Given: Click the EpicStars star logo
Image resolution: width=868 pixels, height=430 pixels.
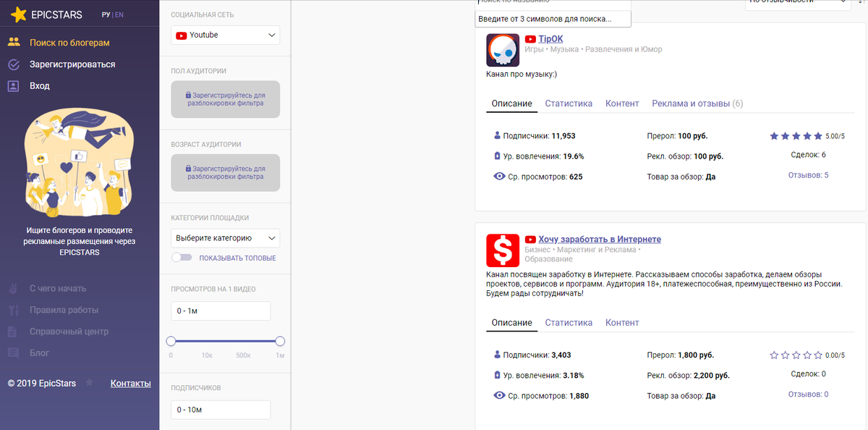Looking at the screenshot, I should [19, 14].
